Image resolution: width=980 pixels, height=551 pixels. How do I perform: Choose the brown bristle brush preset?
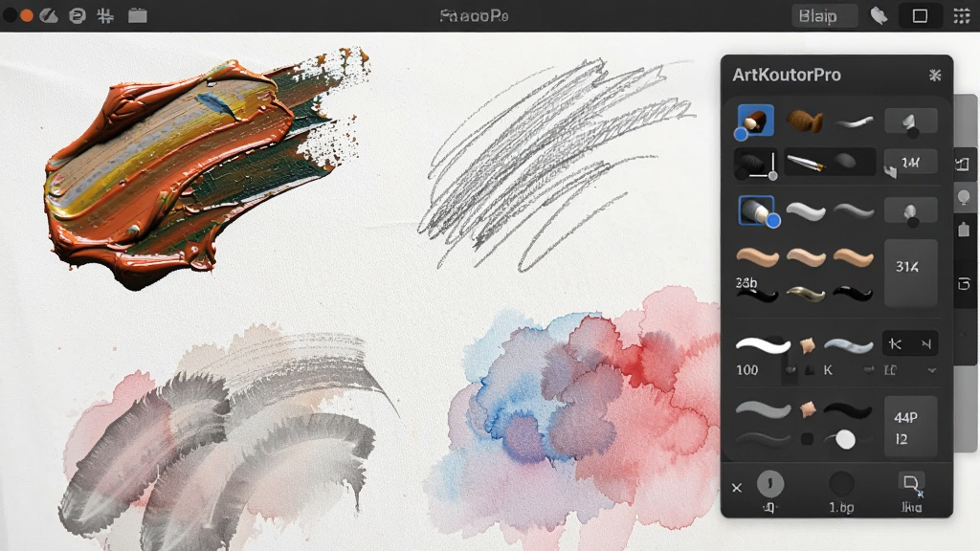click(x=804, y=121)
